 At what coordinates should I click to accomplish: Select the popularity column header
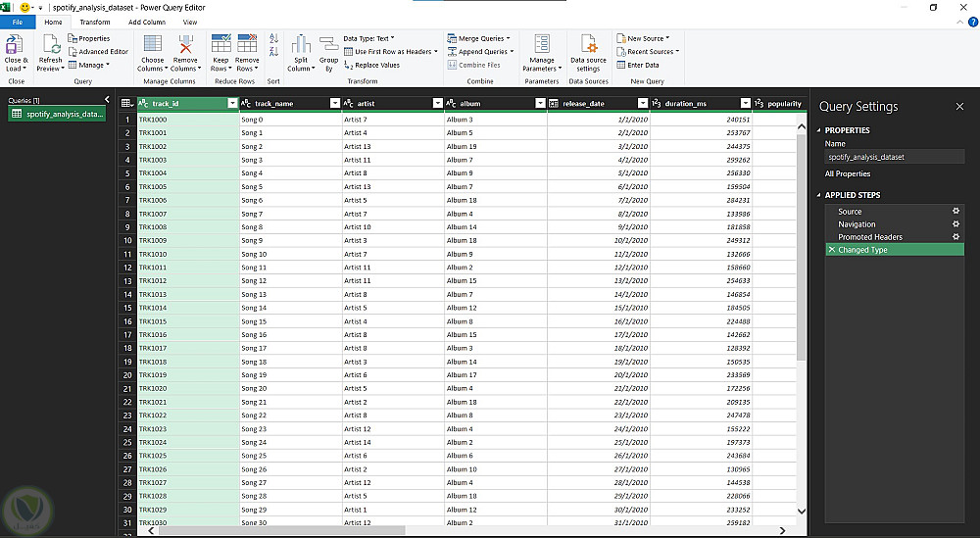point(778,103)
